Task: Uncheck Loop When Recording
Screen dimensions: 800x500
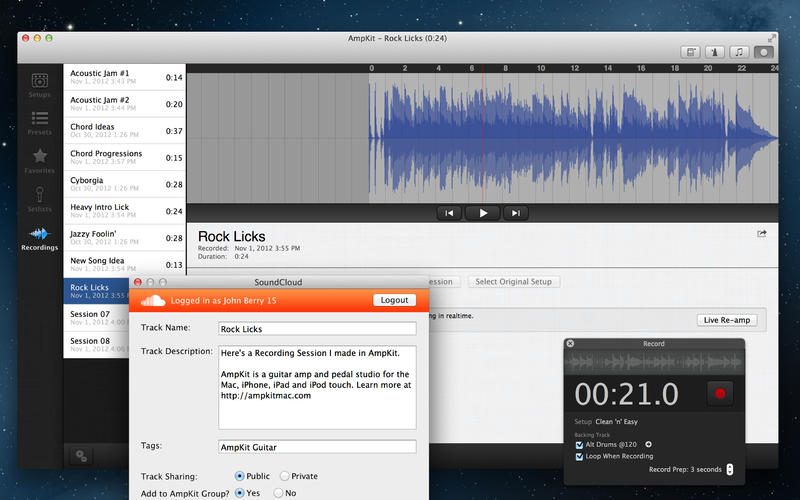Action: click(x=580, y=457)
